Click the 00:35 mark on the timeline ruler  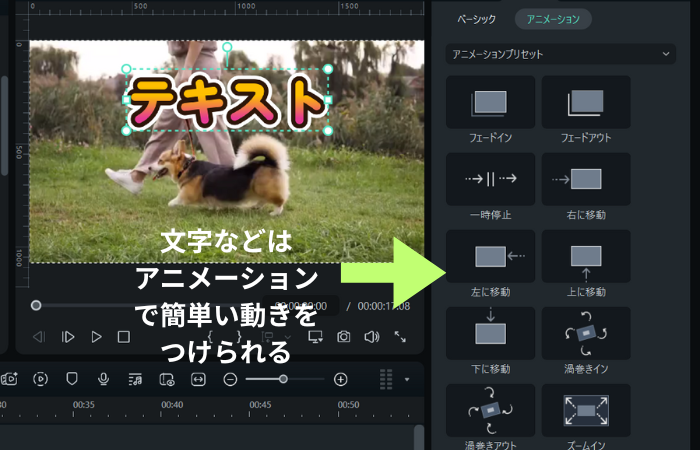point(83,405)
